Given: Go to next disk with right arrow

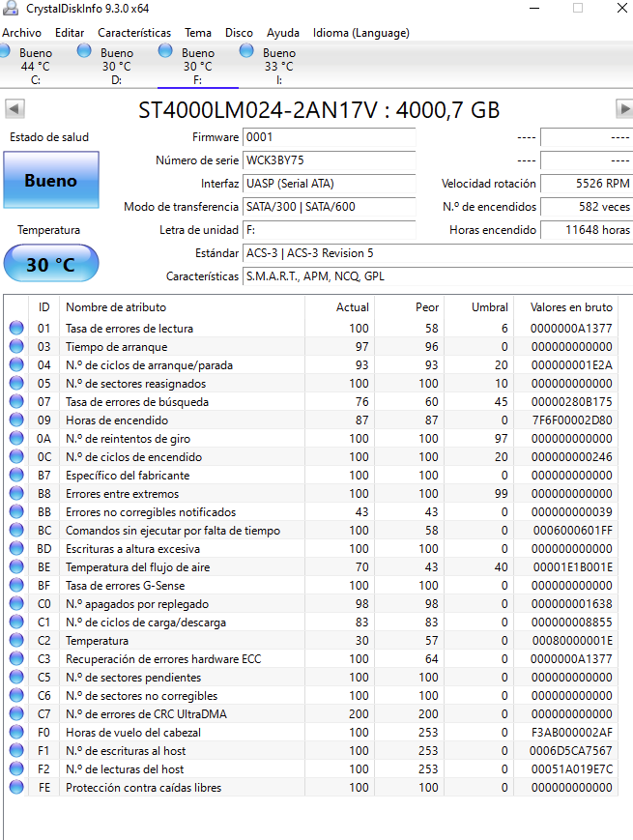Looking at the screenshot, I should 624,109.
